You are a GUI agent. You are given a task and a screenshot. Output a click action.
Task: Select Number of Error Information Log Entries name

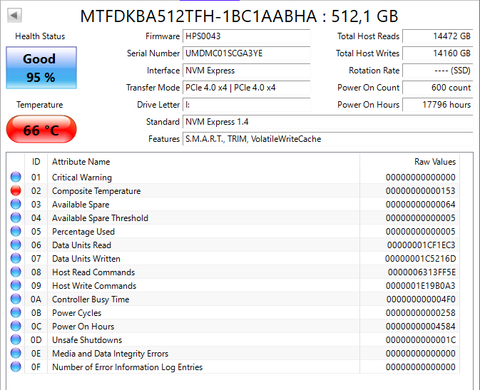tap(127, 367)
